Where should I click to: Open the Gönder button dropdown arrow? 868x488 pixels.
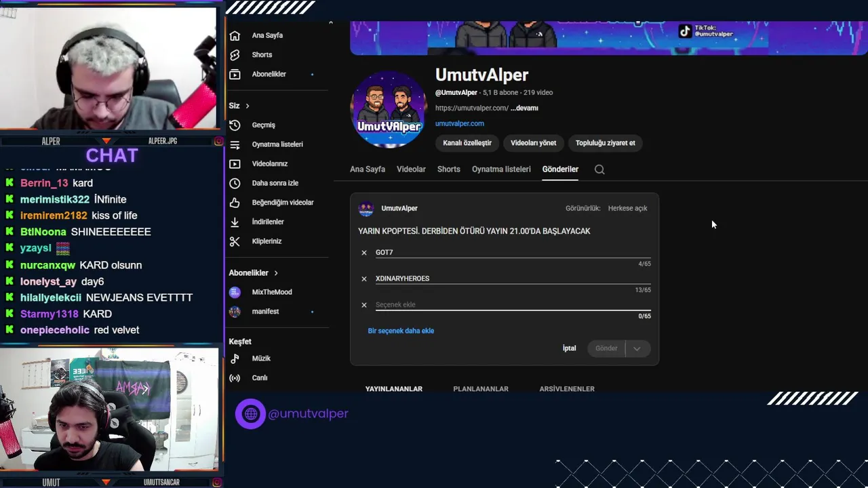click(x=637, y=348)
